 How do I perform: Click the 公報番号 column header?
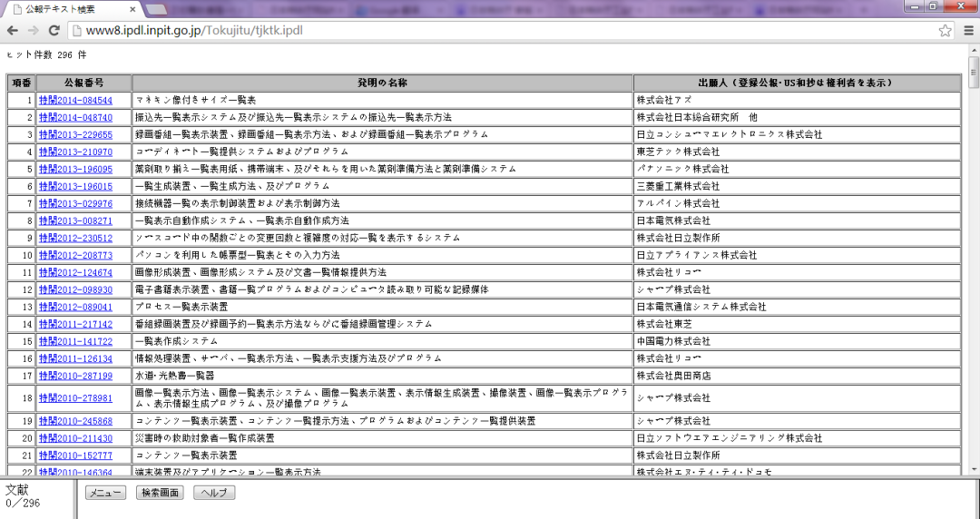[x=83, y=83]
